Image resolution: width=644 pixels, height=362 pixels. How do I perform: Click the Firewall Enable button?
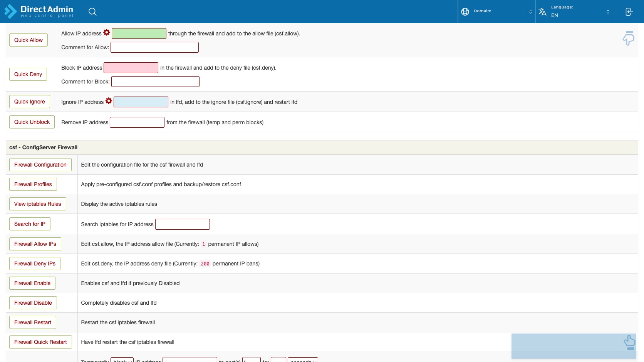pos(32,283)
